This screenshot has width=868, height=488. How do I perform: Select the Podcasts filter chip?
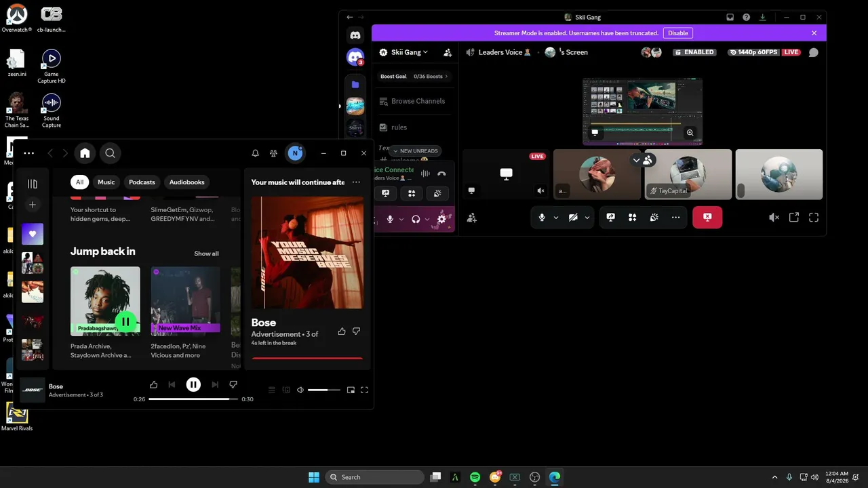pyautogui.click(x=142, y=182)
